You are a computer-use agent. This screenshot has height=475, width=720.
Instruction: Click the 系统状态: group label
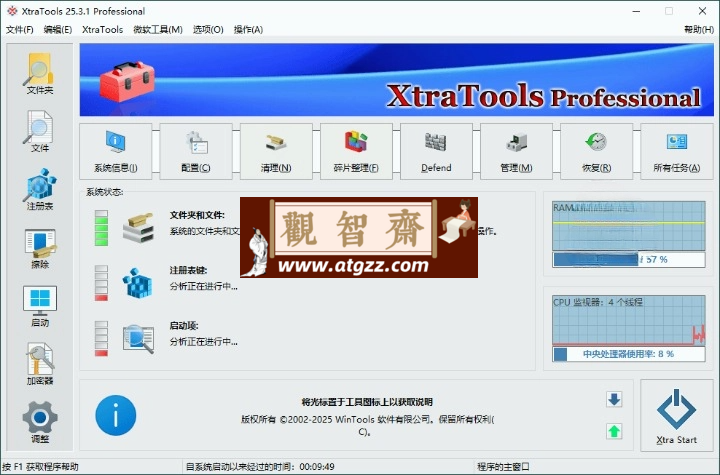point(105,192)
